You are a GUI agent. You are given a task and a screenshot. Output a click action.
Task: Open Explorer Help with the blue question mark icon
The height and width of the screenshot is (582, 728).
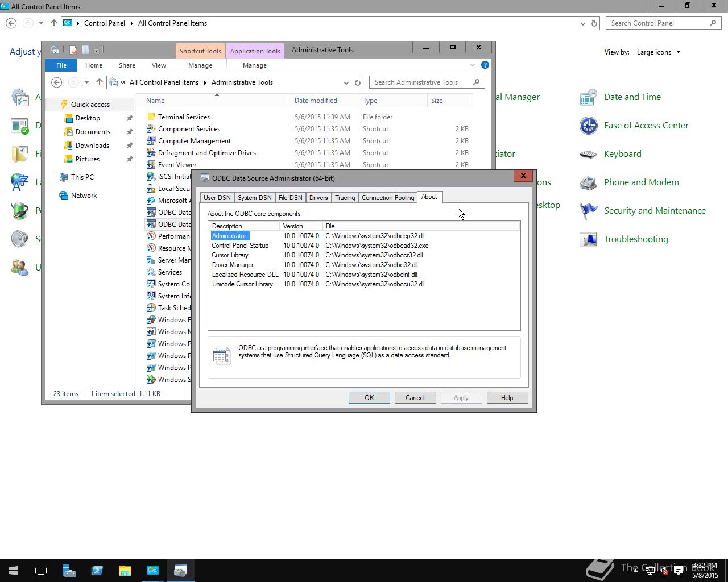pyautogui.click(x=485, y=65)
